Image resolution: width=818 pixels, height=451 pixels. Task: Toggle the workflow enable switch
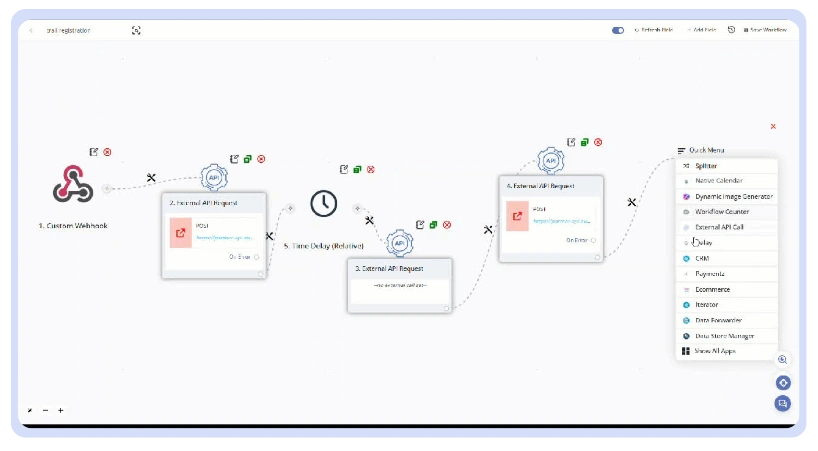[x=618, y=30]
